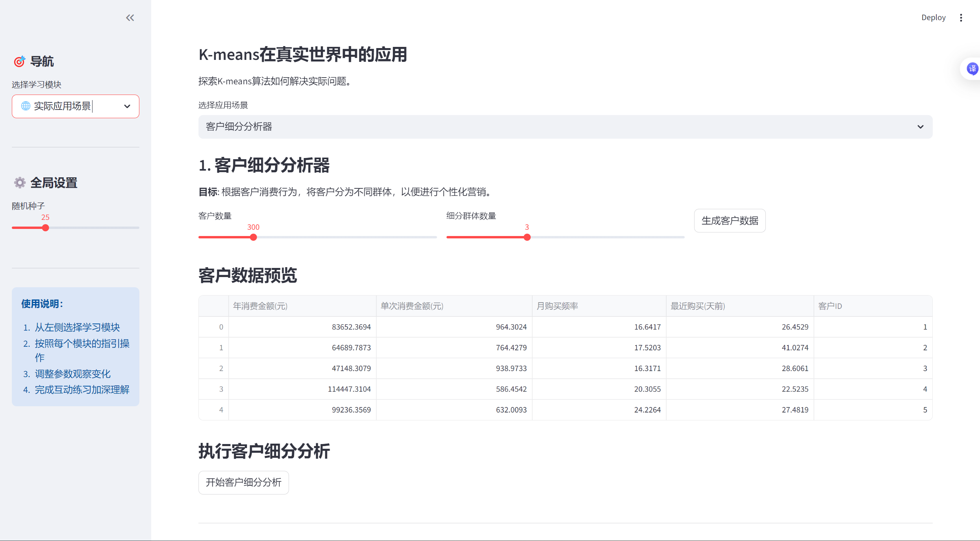Start analysis with 开始客户细分分析 button
Viewport: 980px width, 541px height.
click(243, 482)
